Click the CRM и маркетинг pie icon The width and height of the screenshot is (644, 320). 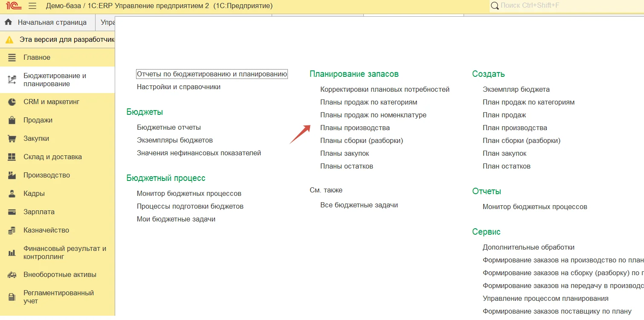coord(12,102)
